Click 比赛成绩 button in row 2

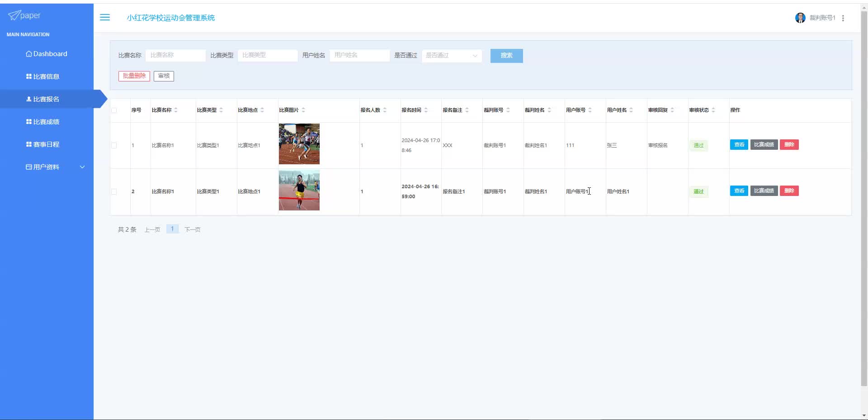coord(764,191)
